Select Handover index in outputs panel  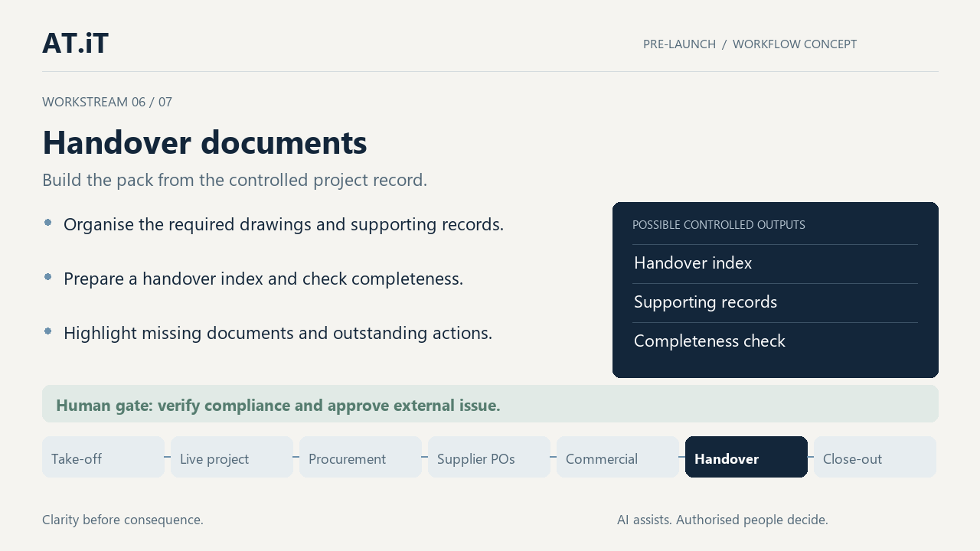(693, 263)
